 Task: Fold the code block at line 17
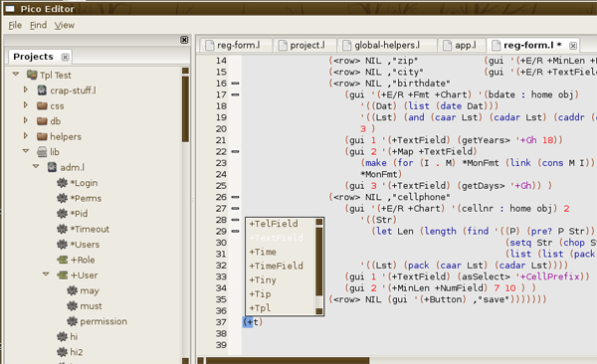tap(235, 94)
